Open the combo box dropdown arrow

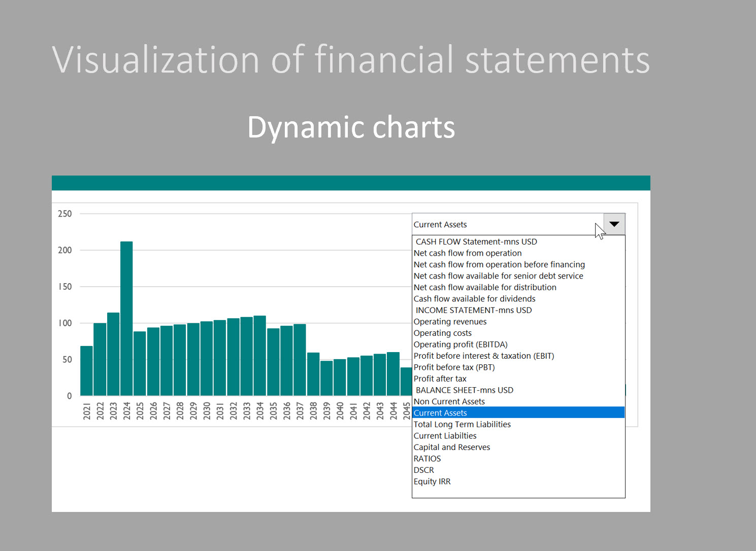tap(614, 224)
